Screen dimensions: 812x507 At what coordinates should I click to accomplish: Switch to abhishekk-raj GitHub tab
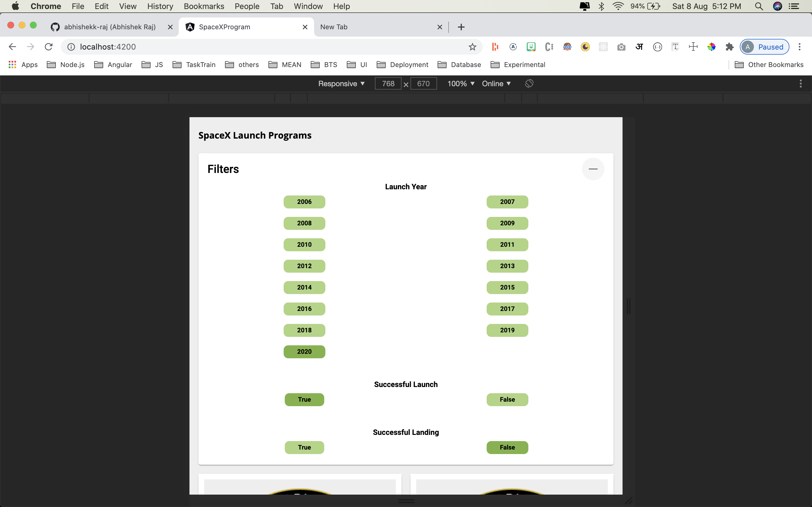[x=109, y=27]
